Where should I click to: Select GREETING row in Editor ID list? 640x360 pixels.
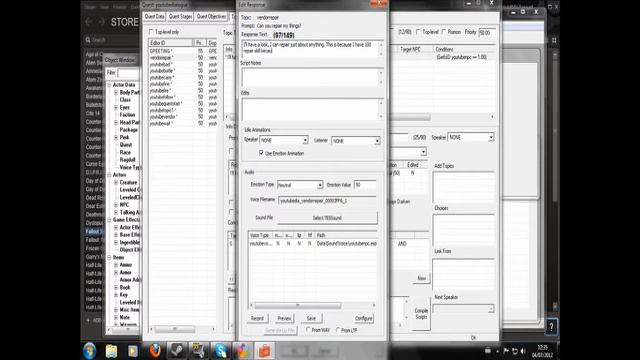183,51
